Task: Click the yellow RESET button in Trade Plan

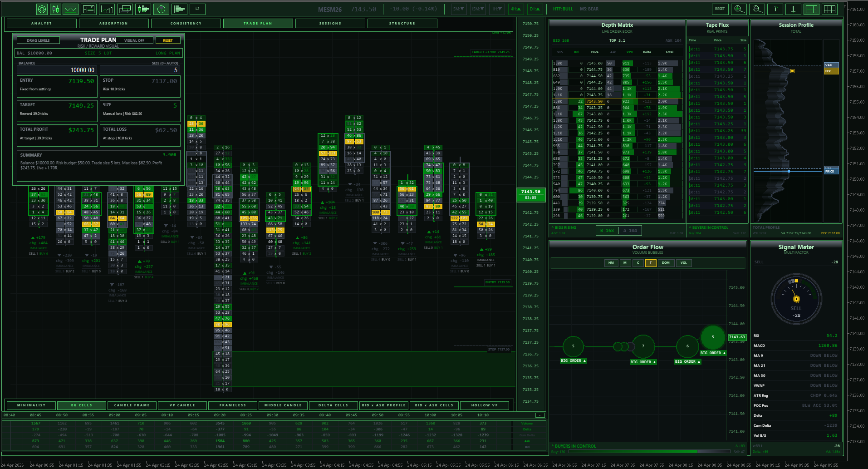Action: tap(168, 40)
